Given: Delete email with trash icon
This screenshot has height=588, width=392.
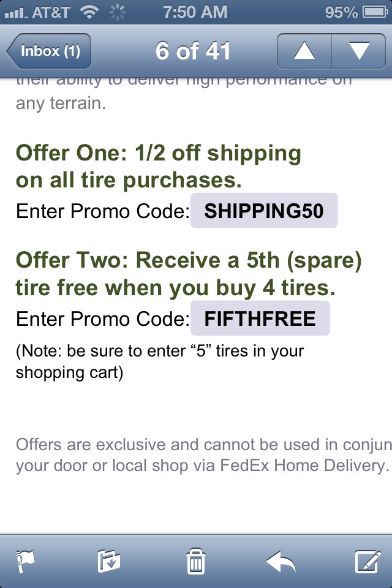Looking at the screenshot, I should pos(196,562).
